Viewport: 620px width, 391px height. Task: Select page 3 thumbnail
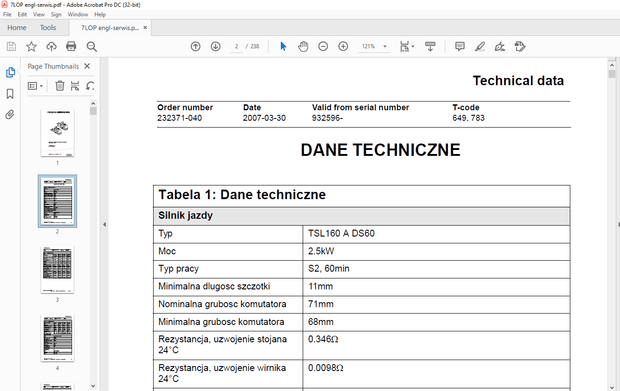click(x=57, y=270)
